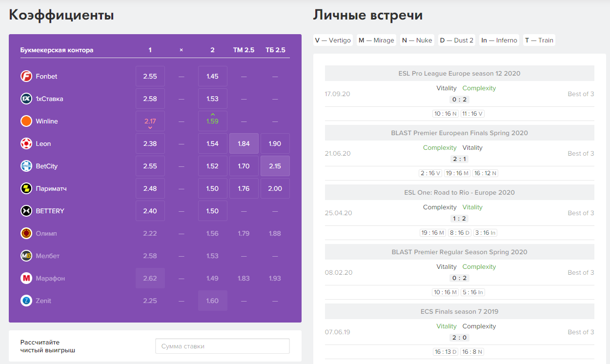Click the Марафон red logo icon
The image size is (610, 364).
(26, 279)
